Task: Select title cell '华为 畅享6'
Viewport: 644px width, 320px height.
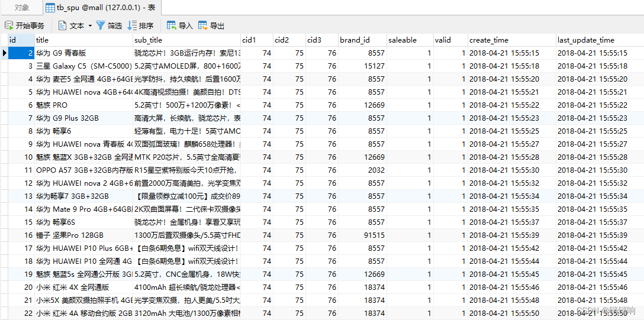Action: pyautogui.click(x=84, y=131)
